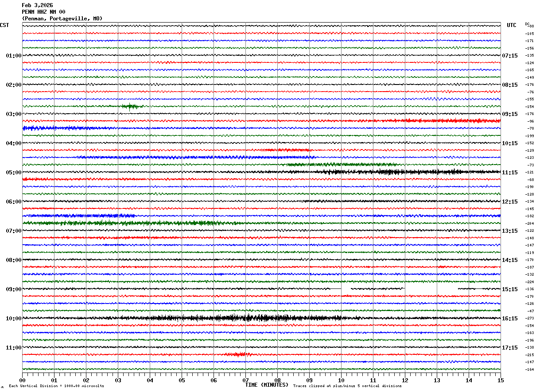This screenshot has height=392, width=536.
Task: Select the 04:00 CST row label
Action: point(14,143)
